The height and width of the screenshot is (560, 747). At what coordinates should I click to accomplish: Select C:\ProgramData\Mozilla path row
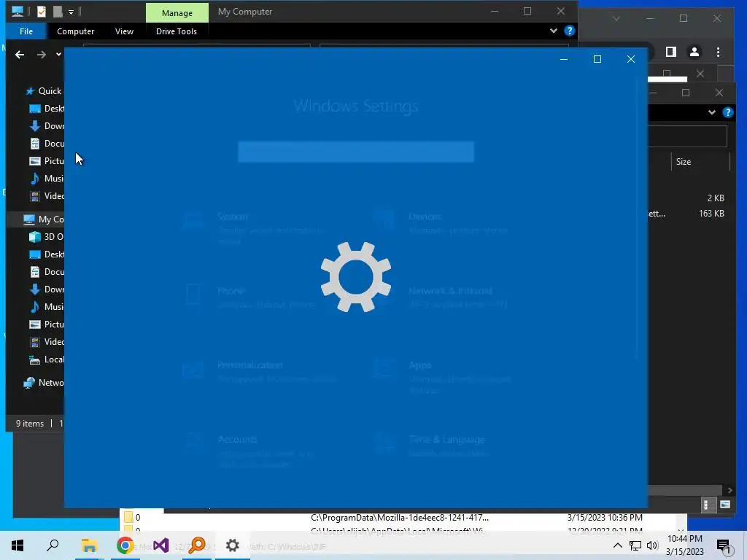point(400,518)
